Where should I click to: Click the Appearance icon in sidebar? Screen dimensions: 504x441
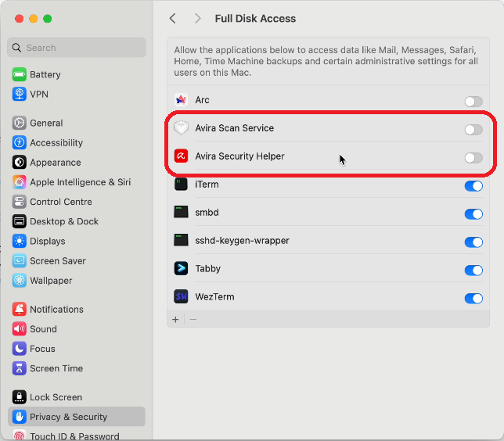click(20, 162)
